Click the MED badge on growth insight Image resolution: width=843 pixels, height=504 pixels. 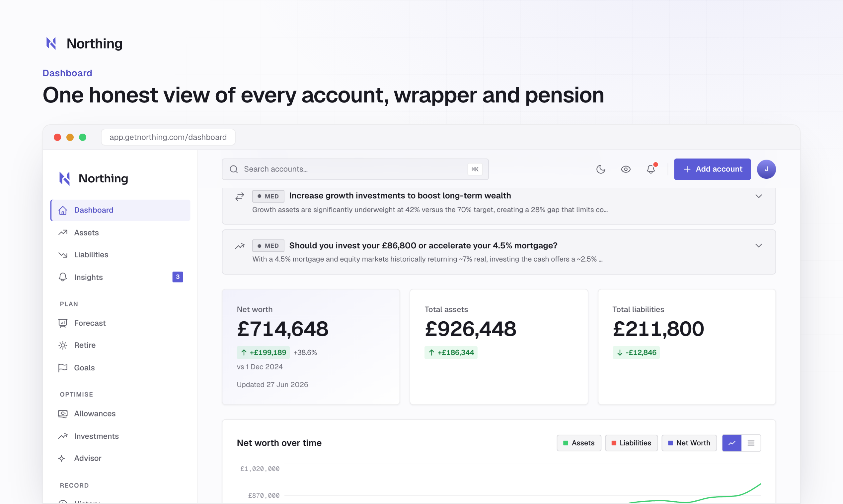pos(268,196)
